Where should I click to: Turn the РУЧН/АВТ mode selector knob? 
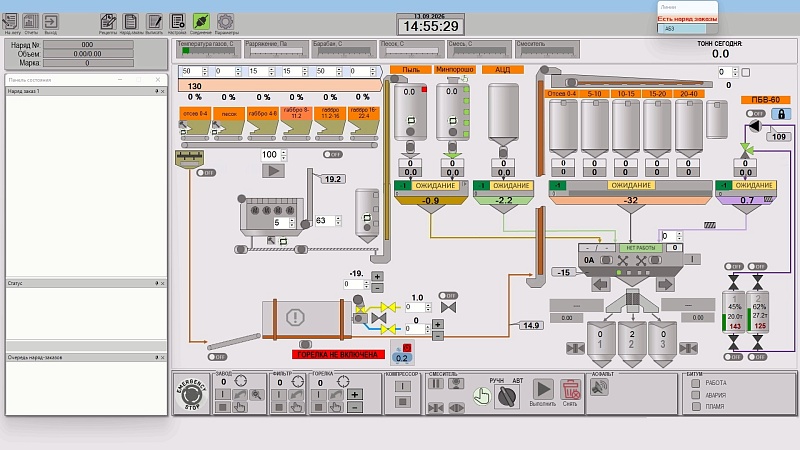pos(507,396)
